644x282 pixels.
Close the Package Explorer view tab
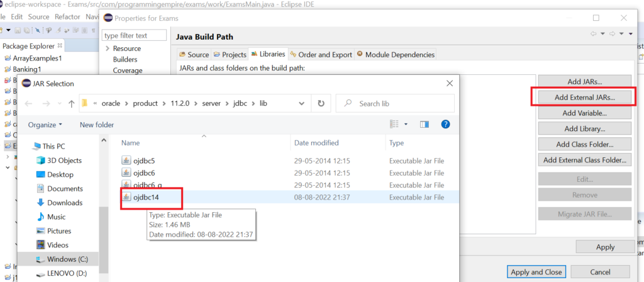59,45
